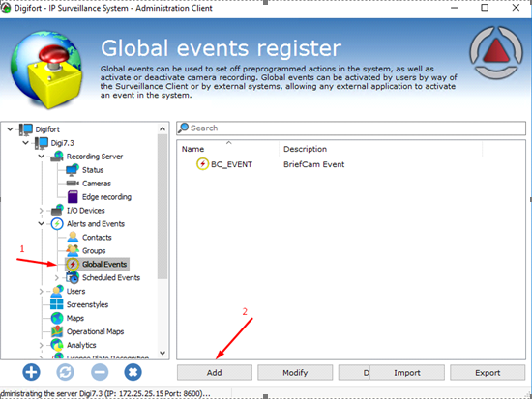The height and width of the screenshot is (399, 532).
Task: Collapse the Digi7.3 server node
Action: [x=26, y=143]
